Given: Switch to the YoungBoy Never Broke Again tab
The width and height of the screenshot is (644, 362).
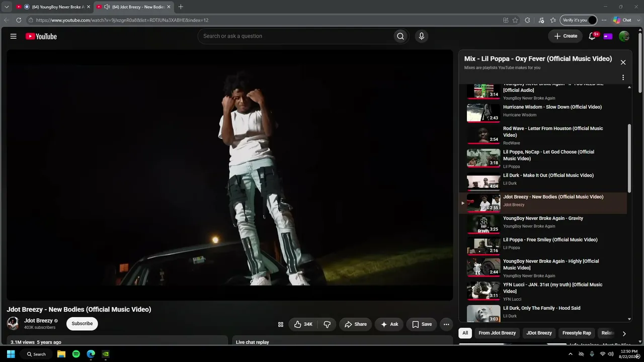Looking at the screenshot, I should (53, 7).
